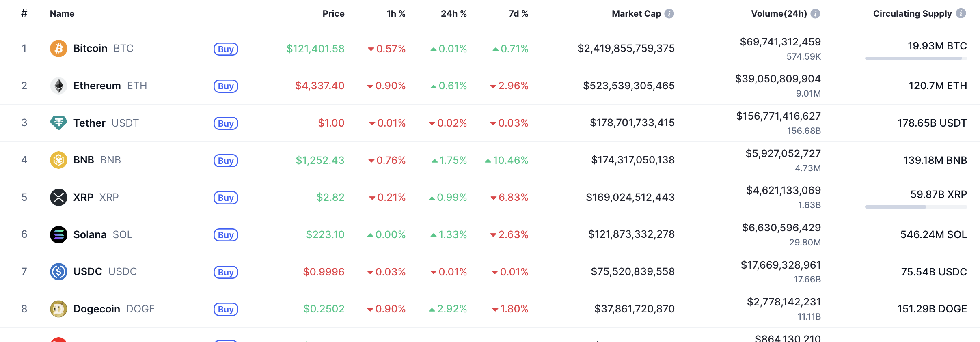Image resolution: width=980 pixels, height=342 pixels.
Task: Click the USDC logo icon
Action: [x=58, y=272]
